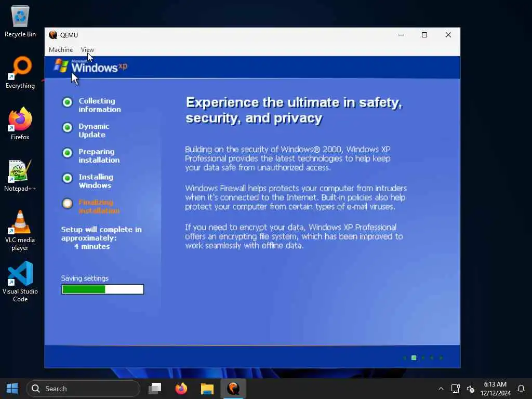This screenshot has width=532, height=399.
Task: Select the Visual Studio Code shortcut
Action: point(20,282)
